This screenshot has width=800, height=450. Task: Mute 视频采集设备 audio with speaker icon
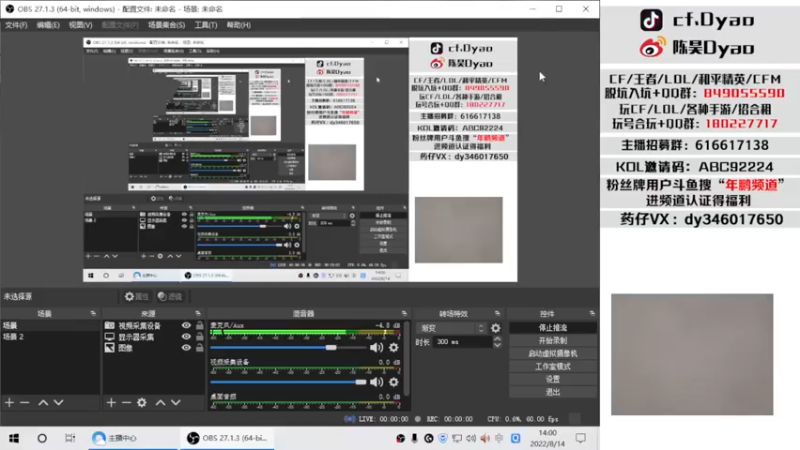coord(376,382)
